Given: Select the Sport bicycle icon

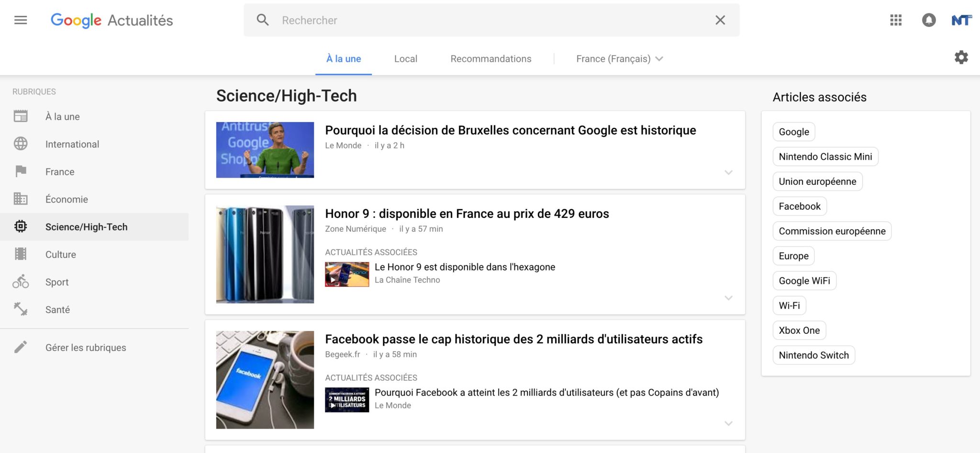Looking at the screenshot, I should click(21, 282).
